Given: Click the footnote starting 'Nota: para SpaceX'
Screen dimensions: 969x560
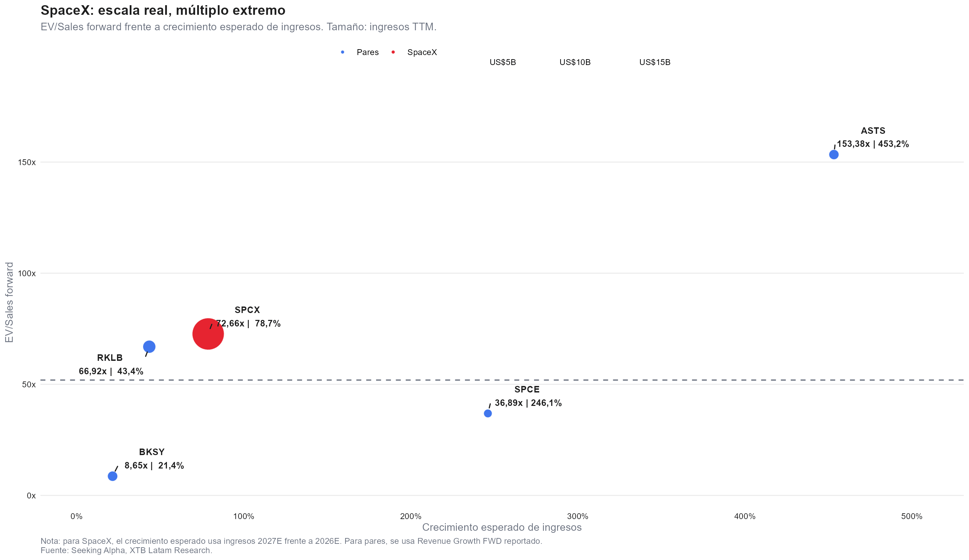Looking at the screenshot, I should (291, 541).
